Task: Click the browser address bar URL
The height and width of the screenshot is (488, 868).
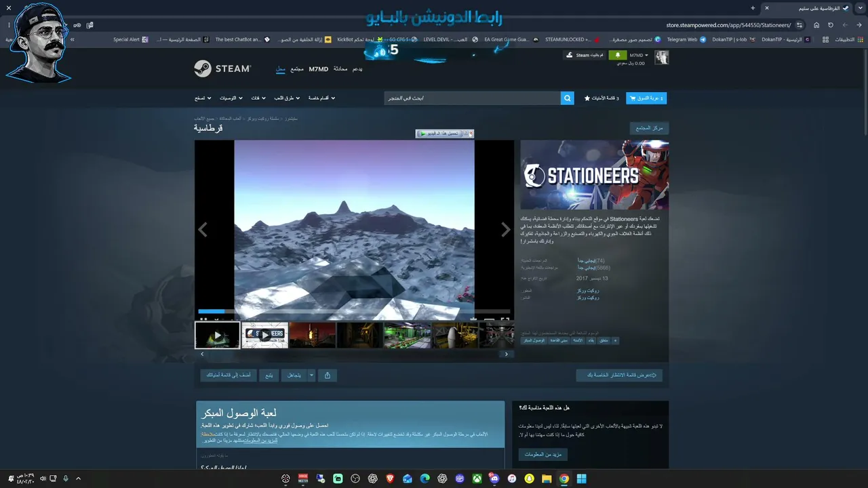Action: (x=728, y=25)
